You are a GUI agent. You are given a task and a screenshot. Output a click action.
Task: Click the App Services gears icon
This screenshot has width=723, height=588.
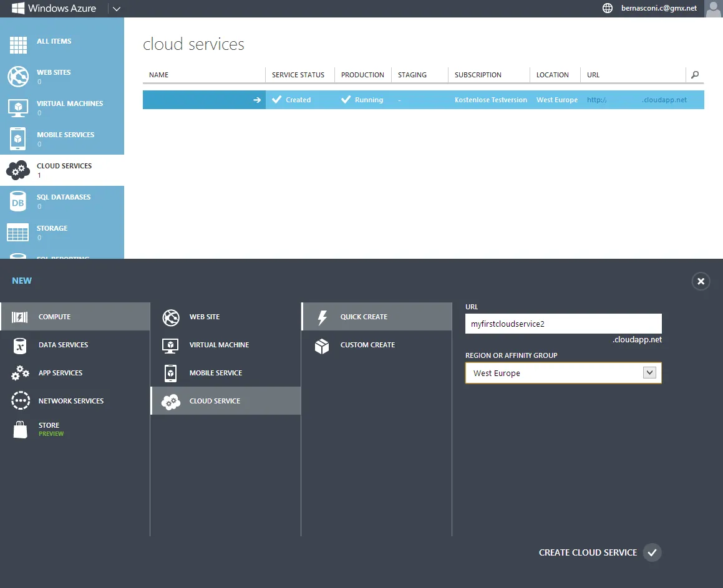click(20, 373)
